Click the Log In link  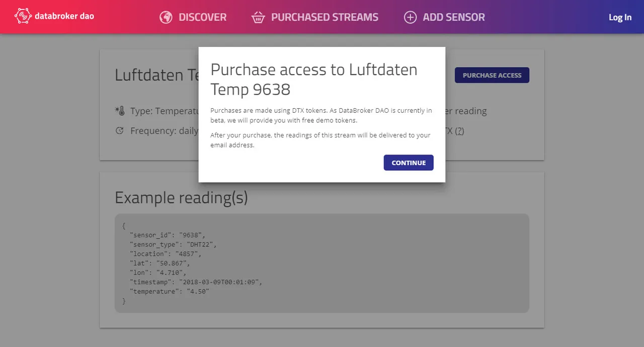click(x=620, y=17)
